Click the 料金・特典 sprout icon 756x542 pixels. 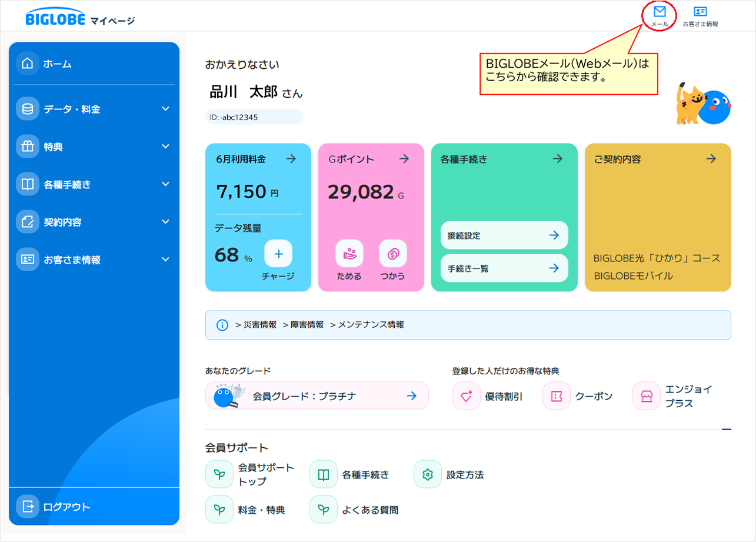pos(219,510)
